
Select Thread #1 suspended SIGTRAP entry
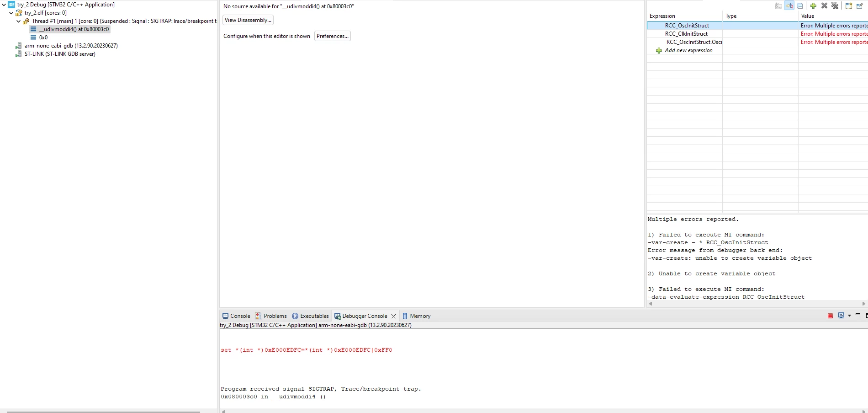(x=124, y=21)
